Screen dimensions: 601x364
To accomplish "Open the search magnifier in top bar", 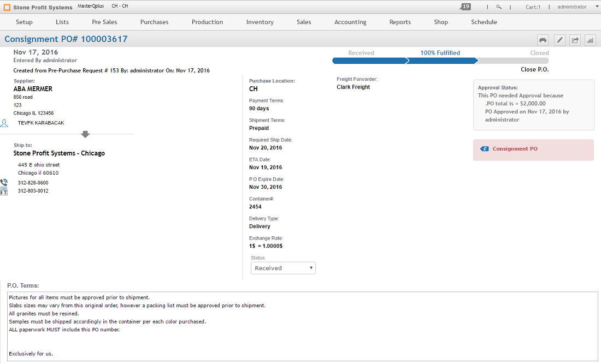I will click(499, 7).
